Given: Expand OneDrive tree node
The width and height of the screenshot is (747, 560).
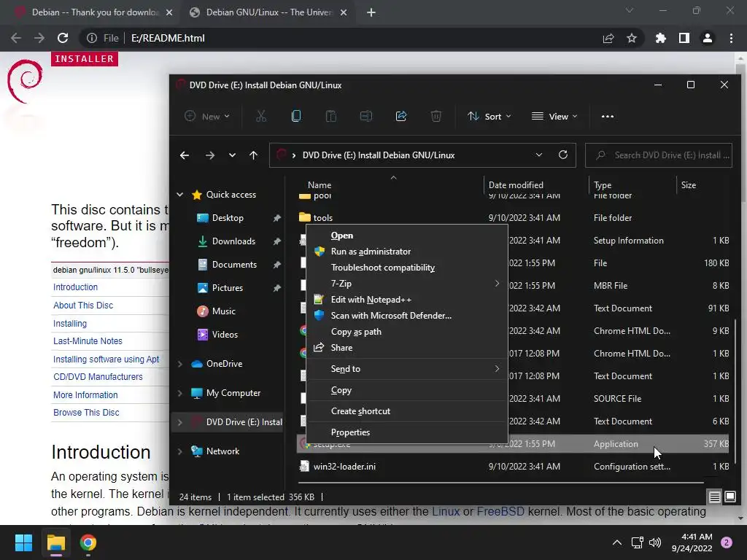Looking at the screenshot, I should (180, 364).
